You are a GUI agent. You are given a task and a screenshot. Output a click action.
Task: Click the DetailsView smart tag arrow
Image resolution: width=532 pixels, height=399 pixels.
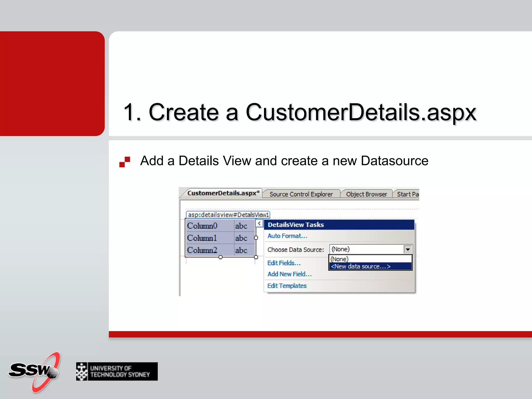(259, 223)
